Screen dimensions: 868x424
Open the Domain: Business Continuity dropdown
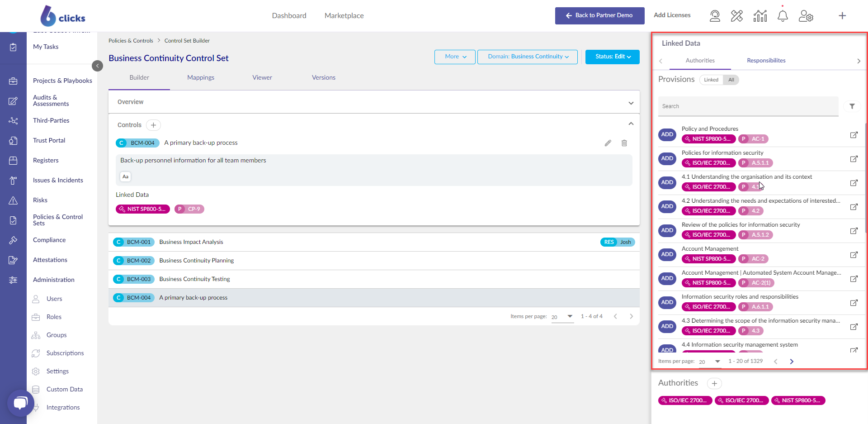528,57
